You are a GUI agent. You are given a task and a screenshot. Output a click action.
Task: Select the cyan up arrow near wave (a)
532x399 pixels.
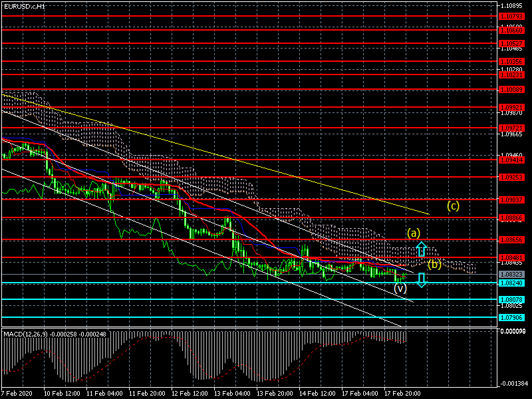click(422, 249)
